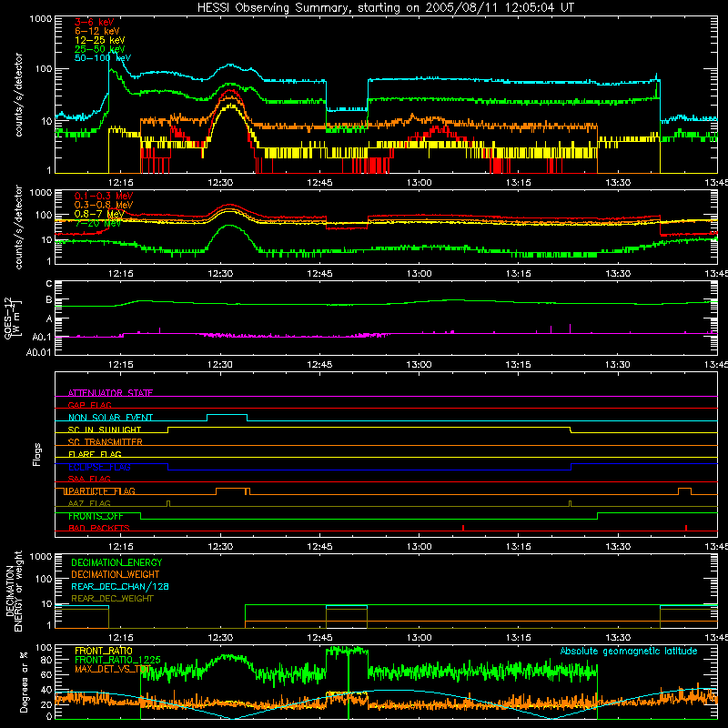Click the Degrees or % axis label
Viewport: 728px width, 728px height.
[x=24, y=682]
